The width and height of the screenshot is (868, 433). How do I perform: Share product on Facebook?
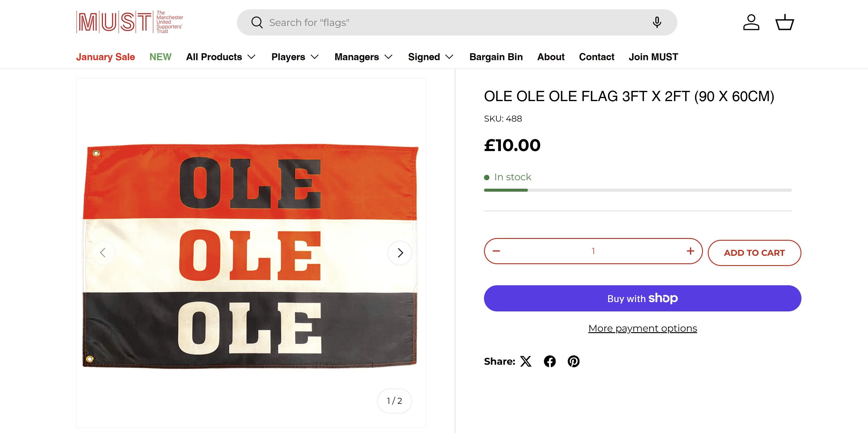550,361
